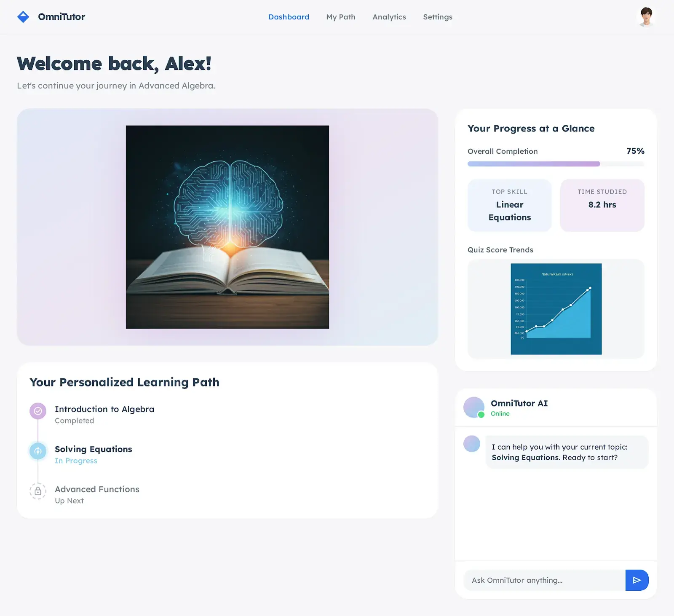Click the OmniTutor AI chat title
The height and width of the screenshot is (616, 674).
(x=519, y=403)
